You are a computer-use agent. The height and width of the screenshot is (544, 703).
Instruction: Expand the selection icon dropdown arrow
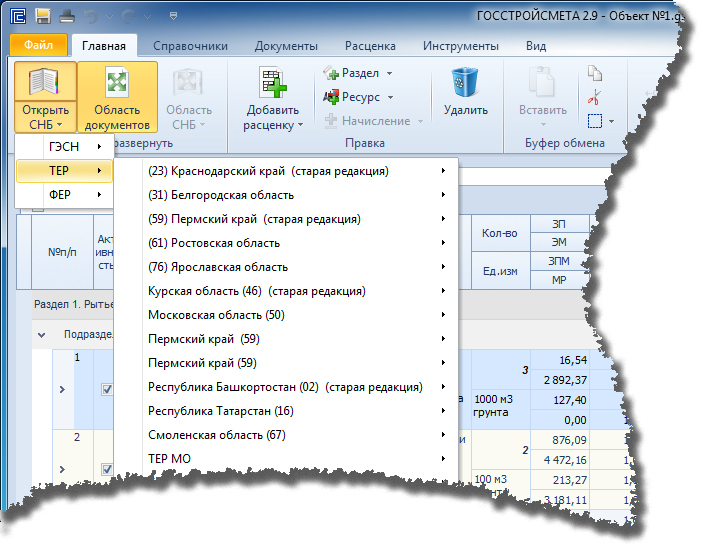[x=611, y=121]
